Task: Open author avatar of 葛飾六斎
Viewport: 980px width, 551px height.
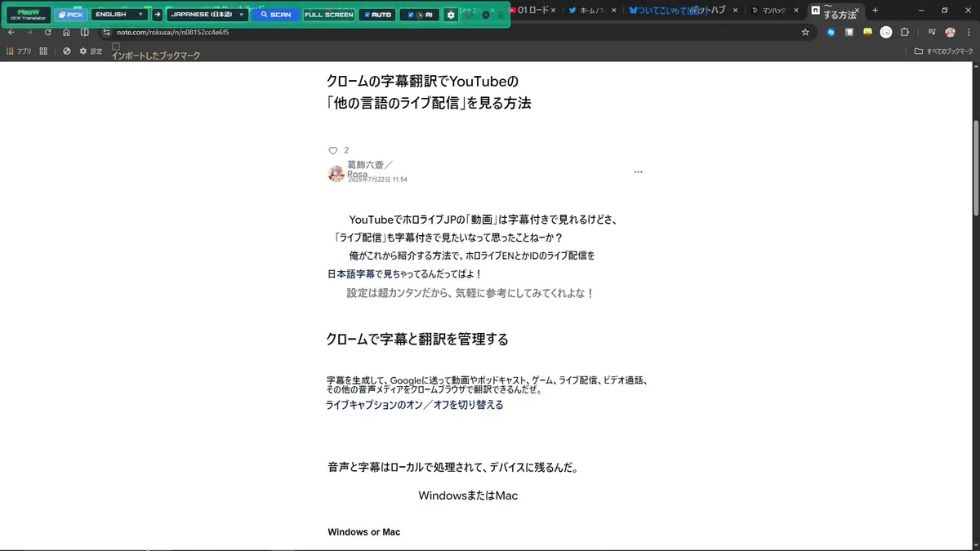Action: click(336, 173)
